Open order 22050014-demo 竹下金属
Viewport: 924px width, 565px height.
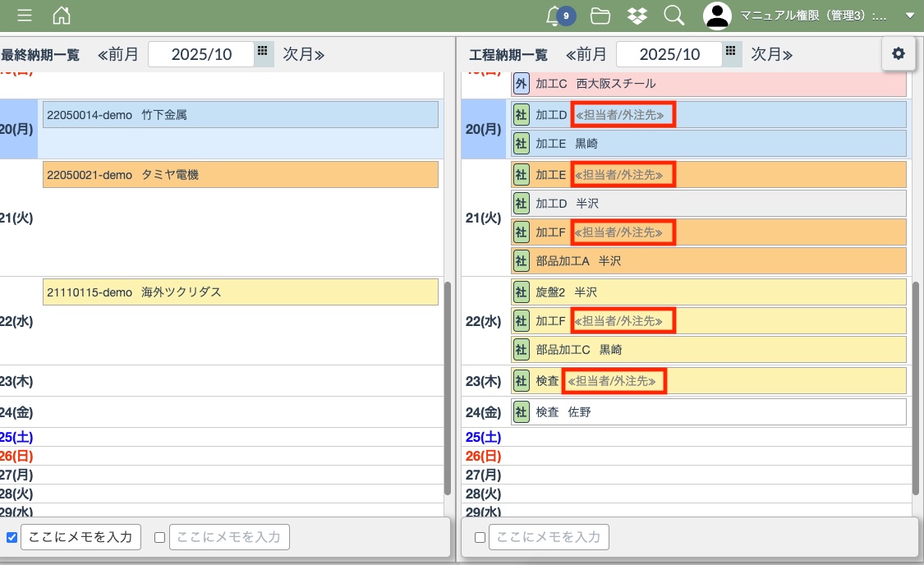click(240, 115)
